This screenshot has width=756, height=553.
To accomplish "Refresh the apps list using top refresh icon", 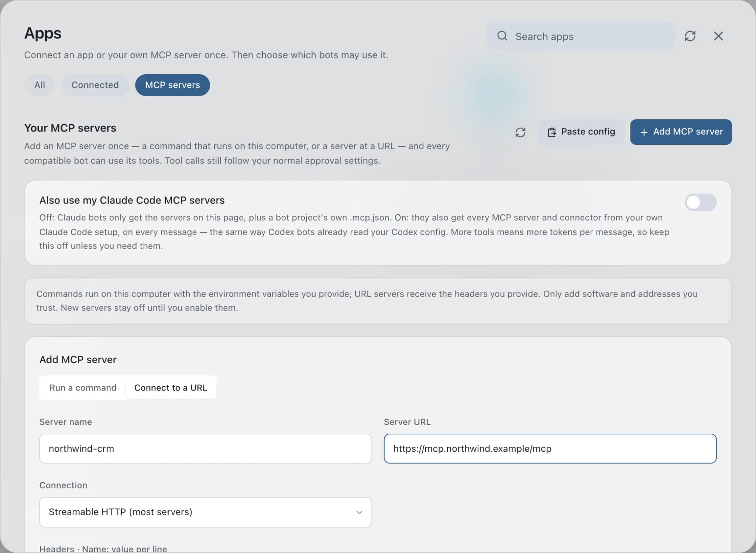I will pyautogui.click(x=690, y=36).
